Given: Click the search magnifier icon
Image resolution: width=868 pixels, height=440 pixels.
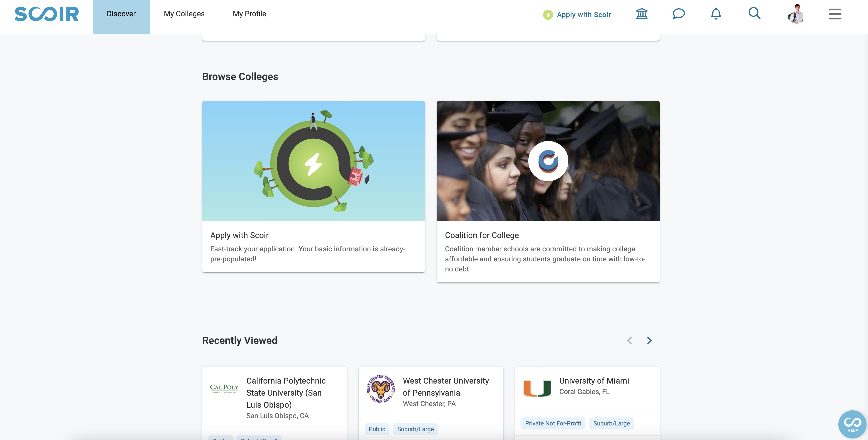Looking at the screenshot, I should click(x=754, y=14).
